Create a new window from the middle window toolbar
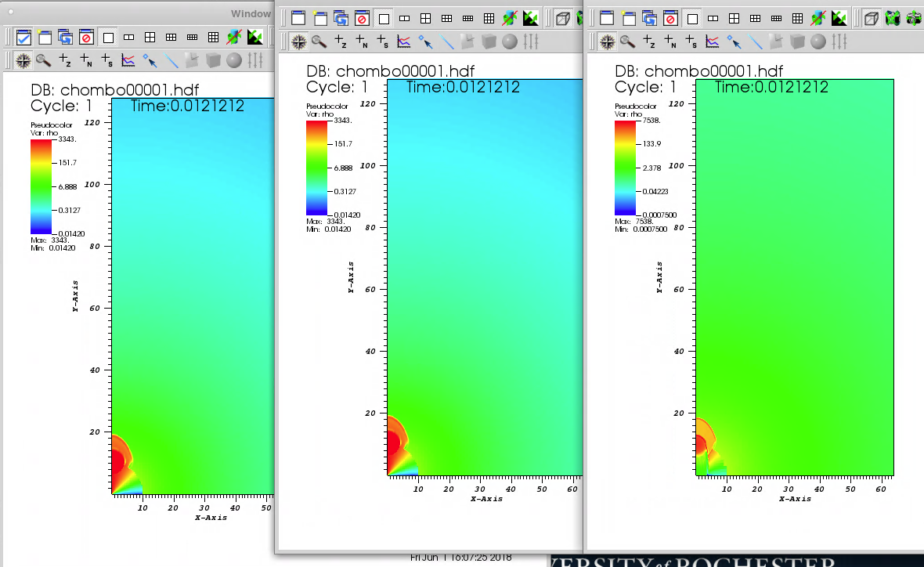Viewport: 924px width, 567px height. 320,19
